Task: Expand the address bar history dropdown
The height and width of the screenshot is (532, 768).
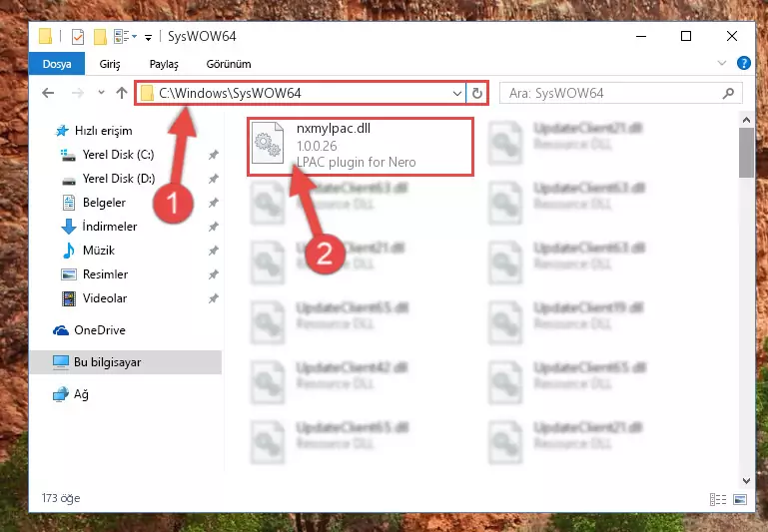Action: coord(457,93)
